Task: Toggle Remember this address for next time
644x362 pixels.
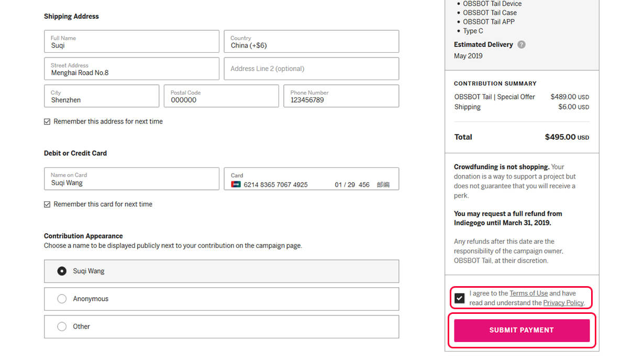Action: coord(48,121)
